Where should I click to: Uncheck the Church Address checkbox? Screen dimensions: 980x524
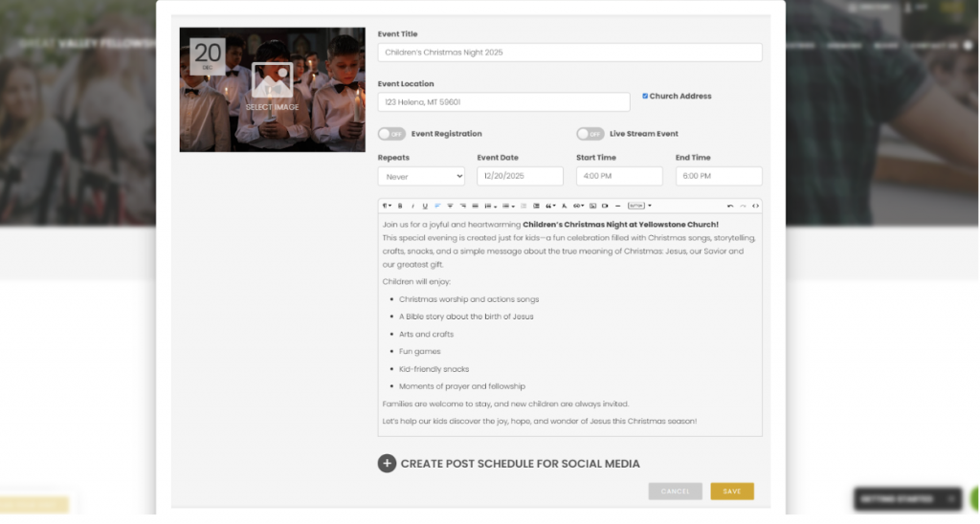(x=645, y=96)
